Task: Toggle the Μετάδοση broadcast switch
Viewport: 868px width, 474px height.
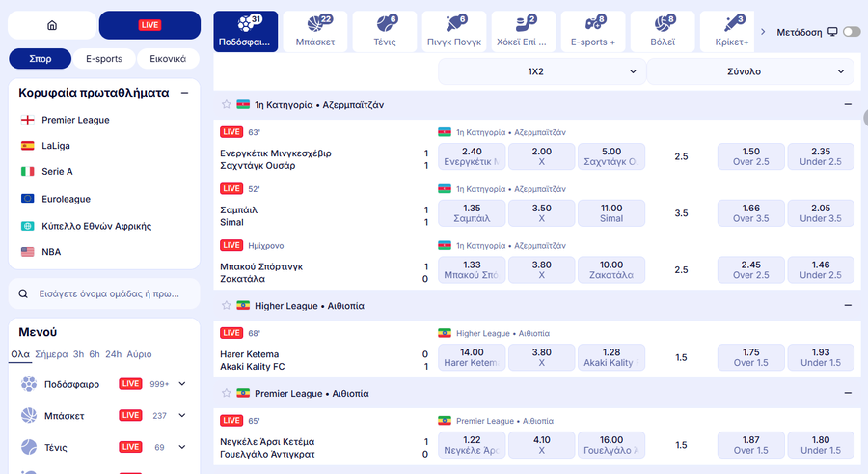Action: pos(852,32)
